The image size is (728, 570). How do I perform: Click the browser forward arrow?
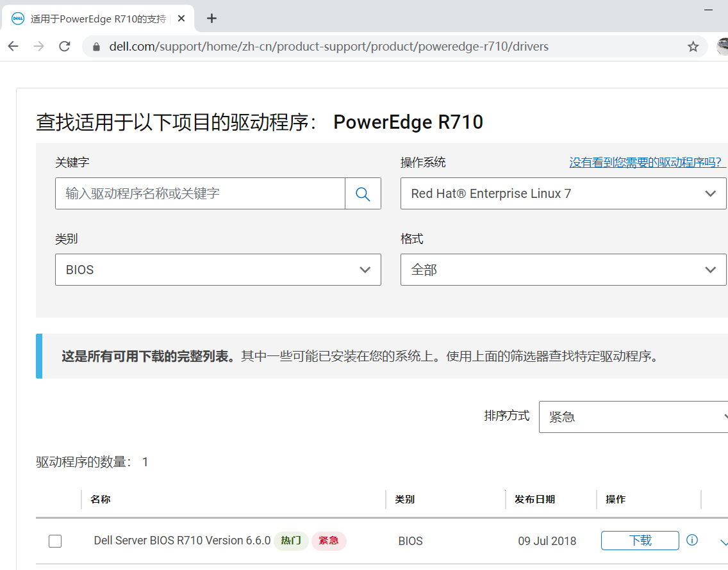coord(39,46)
